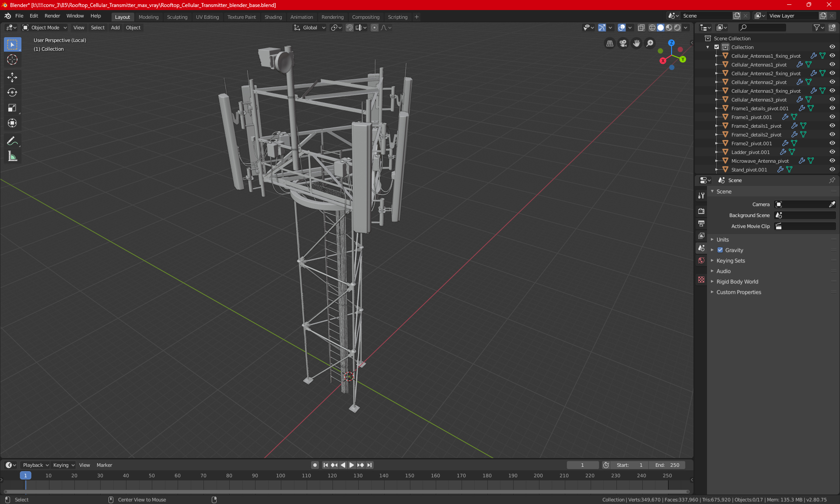Switch to orthographic grid view icon

click(609, 43)
